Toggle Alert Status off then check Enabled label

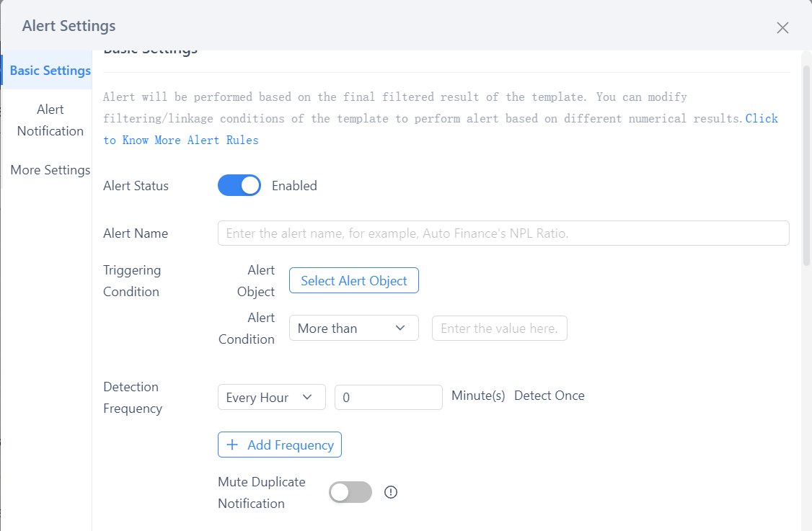[239, 185]
